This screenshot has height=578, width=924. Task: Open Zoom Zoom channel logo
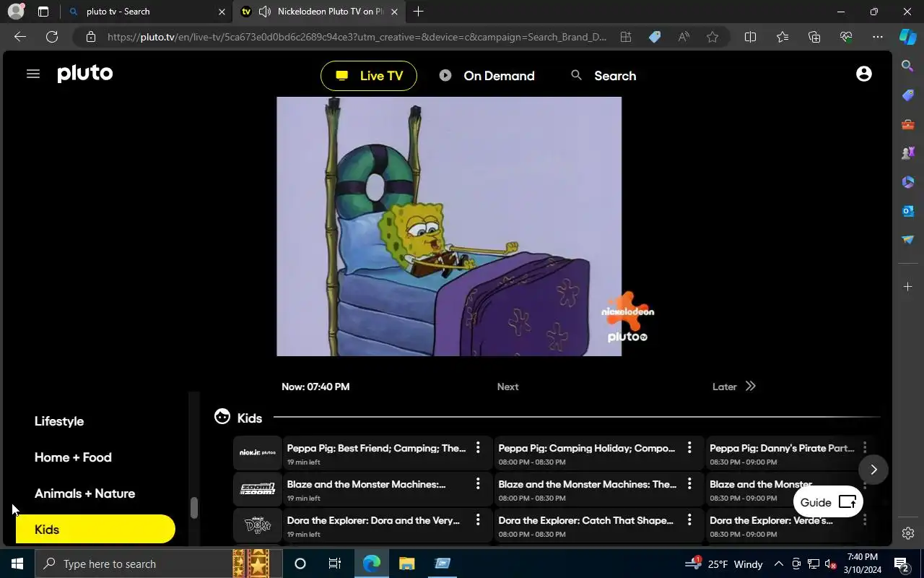[258, 489]
